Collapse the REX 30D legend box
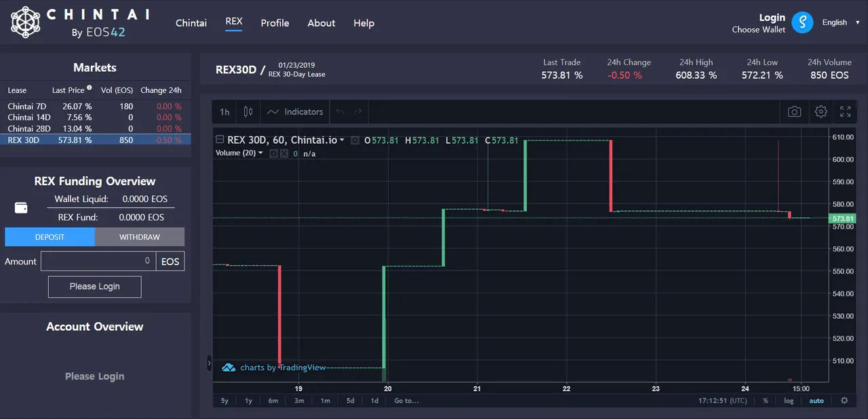This screenshot has height=419, width=868. click(x=219, y=140)
